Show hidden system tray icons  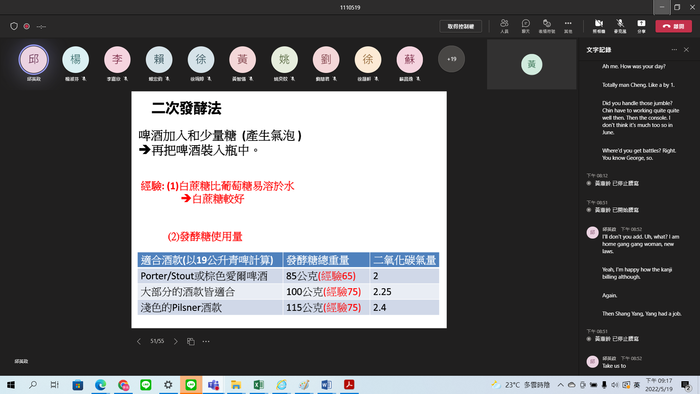561,385
